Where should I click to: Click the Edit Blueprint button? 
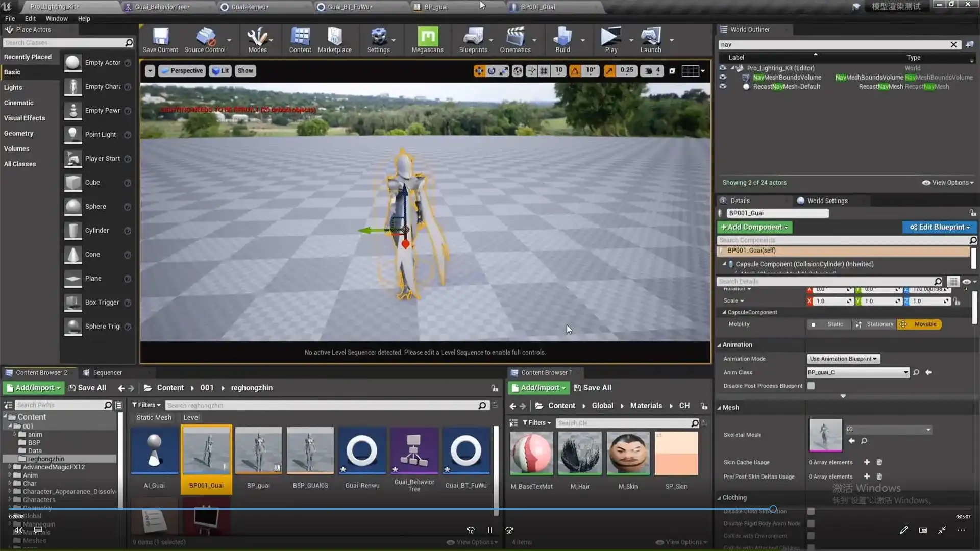pos(939,227)
